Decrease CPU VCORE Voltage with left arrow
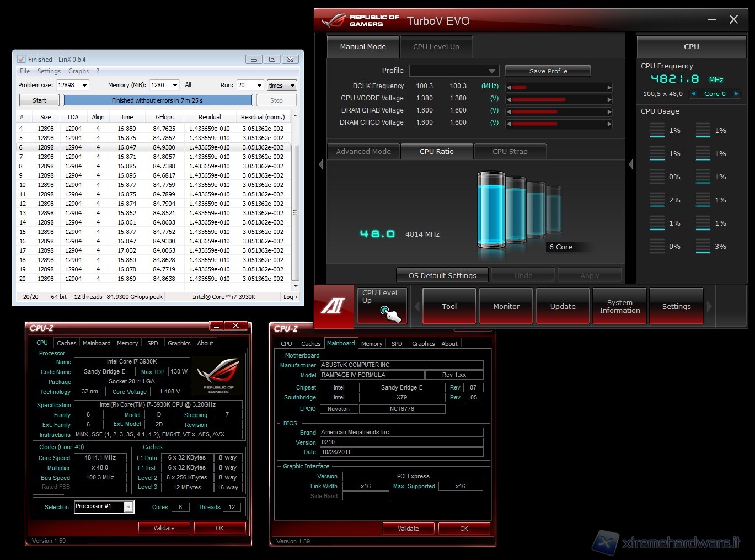This screenshot has width=755, height=560. tap(508, 100)
